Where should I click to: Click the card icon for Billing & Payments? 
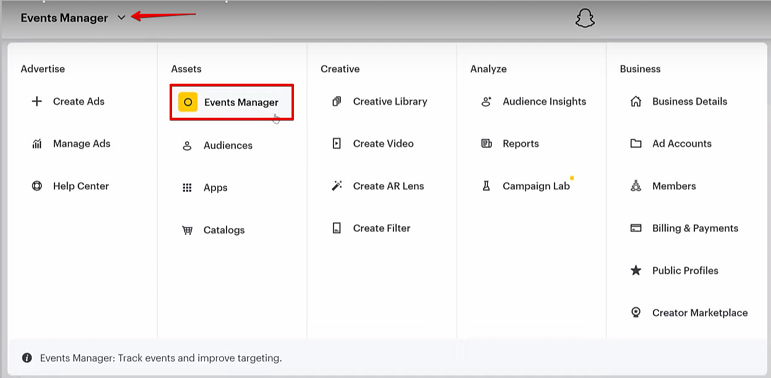pyautogui.click(x=636, y=228)
